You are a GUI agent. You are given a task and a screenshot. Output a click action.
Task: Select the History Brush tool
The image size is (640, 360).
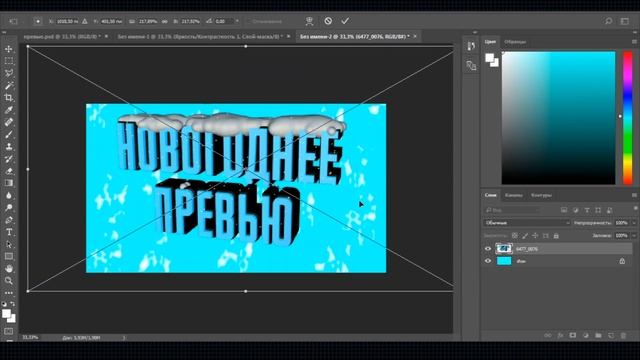coord(9,159)
